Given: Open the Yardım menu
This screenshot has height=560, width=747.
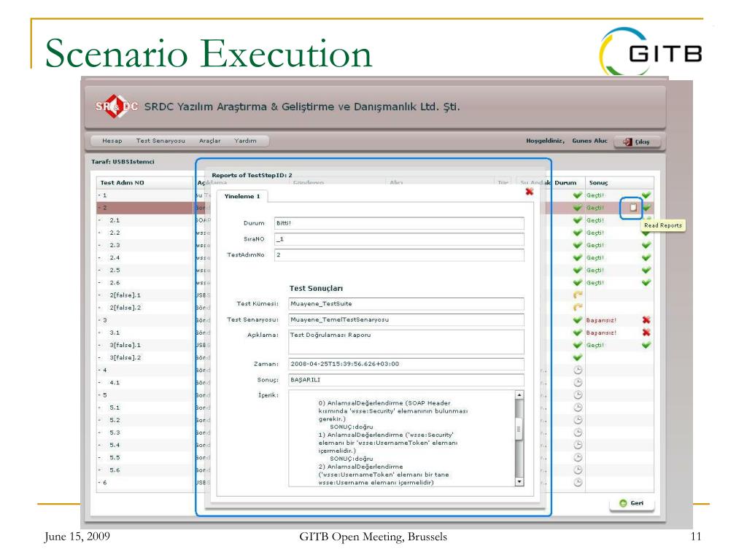Looking at the screenshot, I should tap(245, 141).
